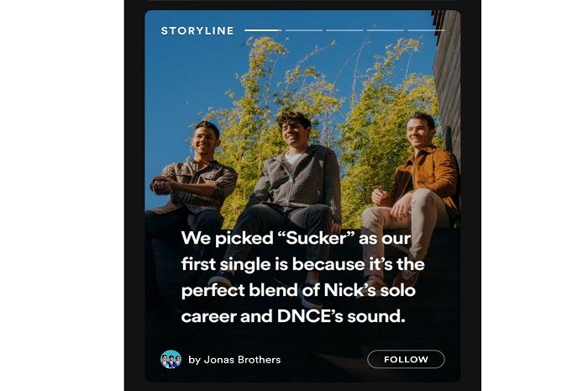Select the STORYLINE header label

coord(197,31)
